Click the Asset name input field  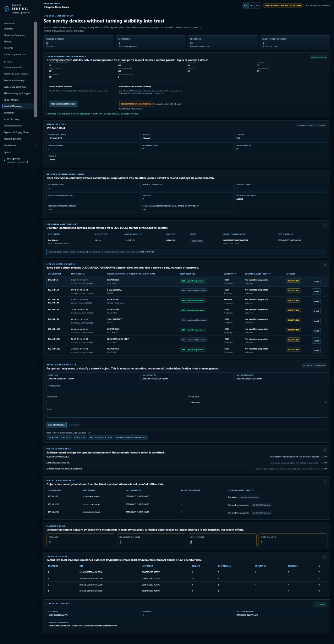point(116,402)
